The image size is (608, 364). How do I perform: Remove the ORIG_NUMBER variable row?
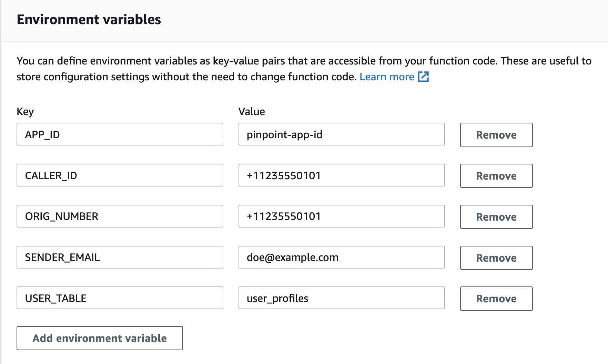tap(496, 217)
